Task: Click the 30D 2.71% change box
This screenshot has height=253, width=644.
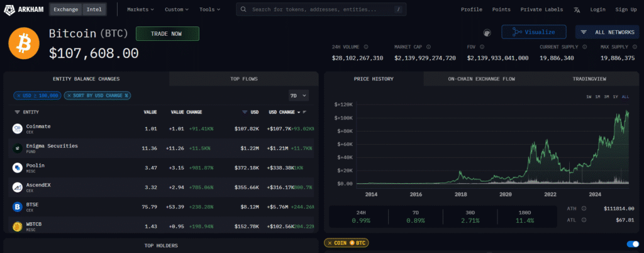Action: (470, 217)
